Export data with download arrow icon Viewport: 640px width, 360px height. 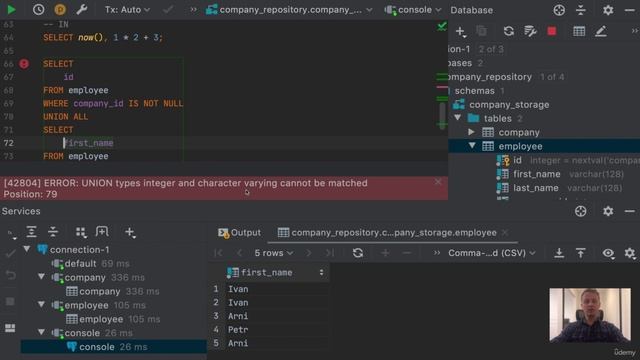click(x=559, y=253)
